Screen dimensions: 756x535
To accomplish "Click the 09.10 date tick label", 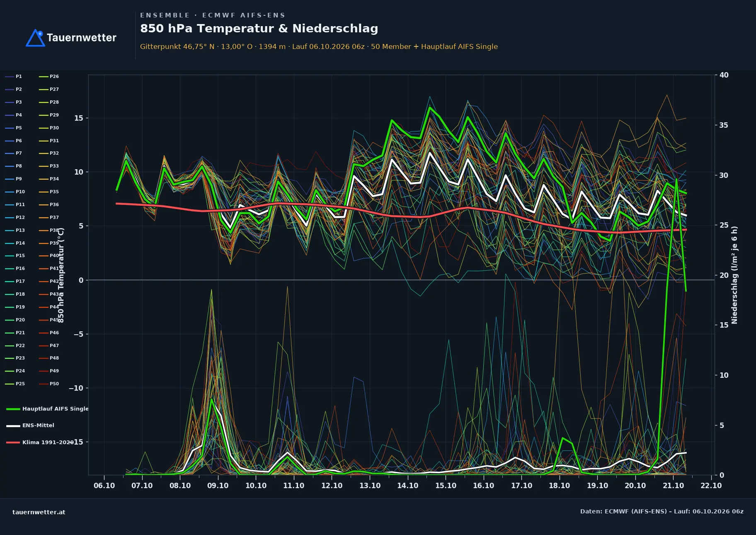I will (218, 485).
